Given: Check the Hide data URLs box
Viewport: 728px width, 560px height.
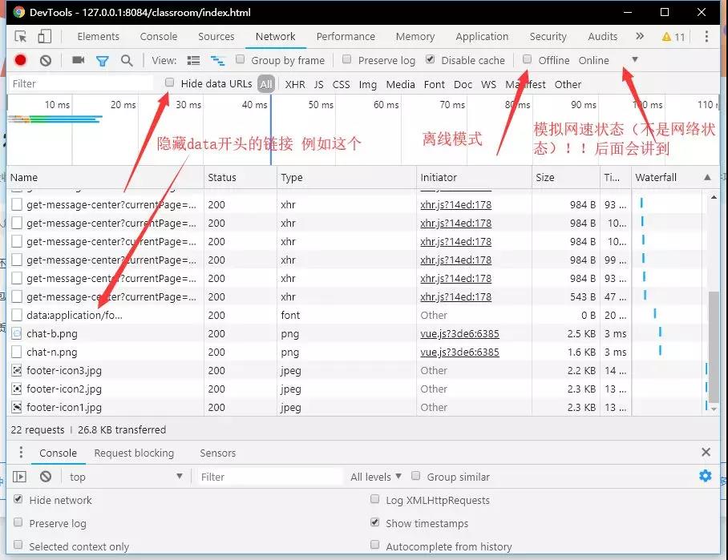Looking at the screenshot, I should 169,83.
